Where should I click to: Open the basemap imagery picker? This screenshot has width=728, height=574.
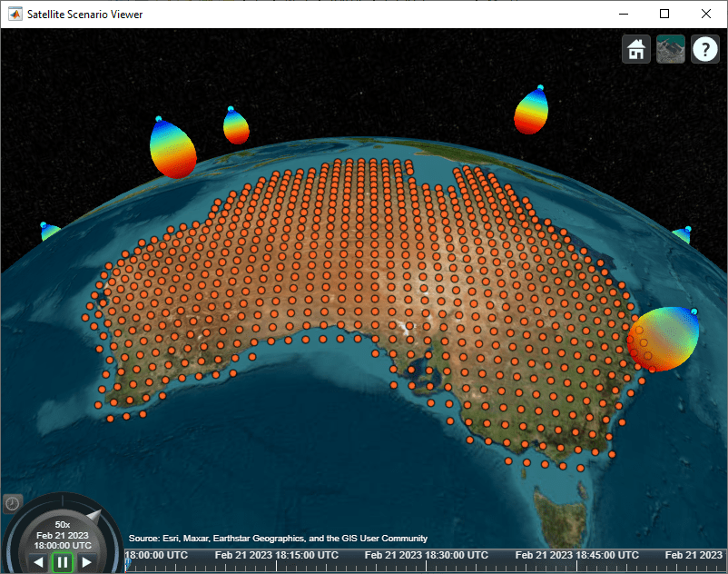[x=671, y=49]
